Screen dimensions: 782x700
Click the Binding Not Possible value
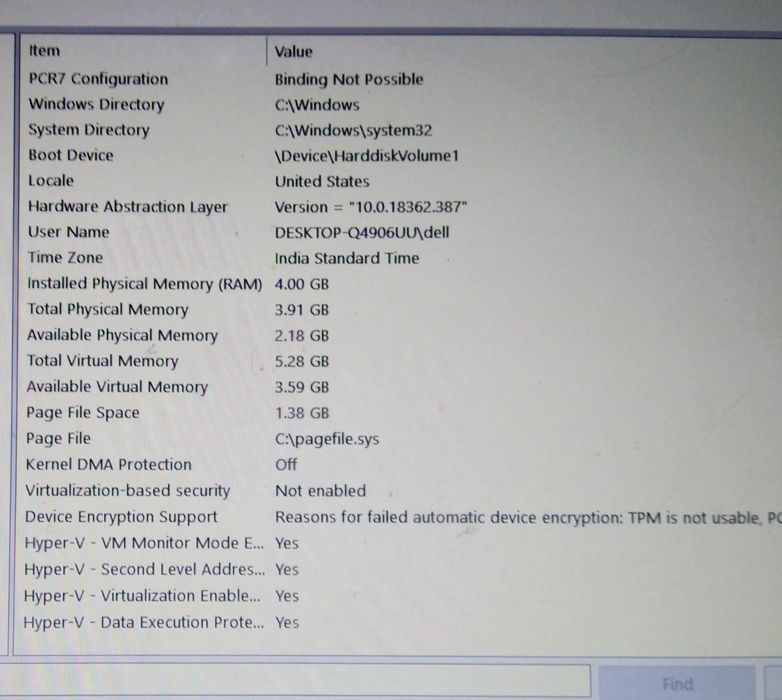tap(349, 79)
